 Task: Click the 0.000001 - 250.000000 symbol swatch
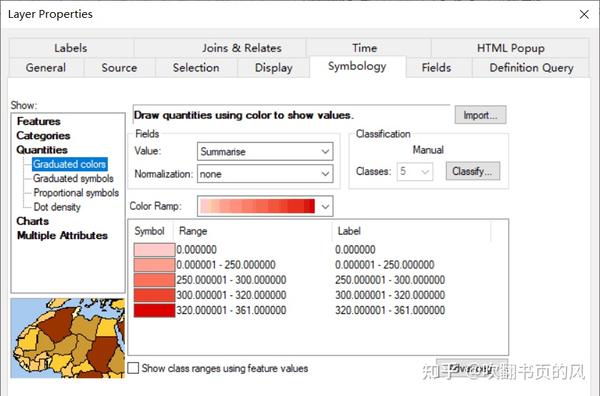[154, 265]
